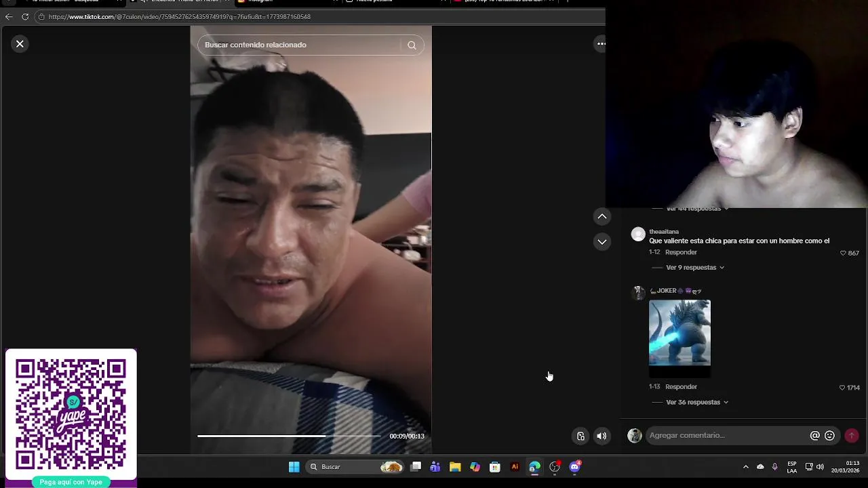
Task: Open Microsoft Store from taskbar
Action: click(495, 467)
